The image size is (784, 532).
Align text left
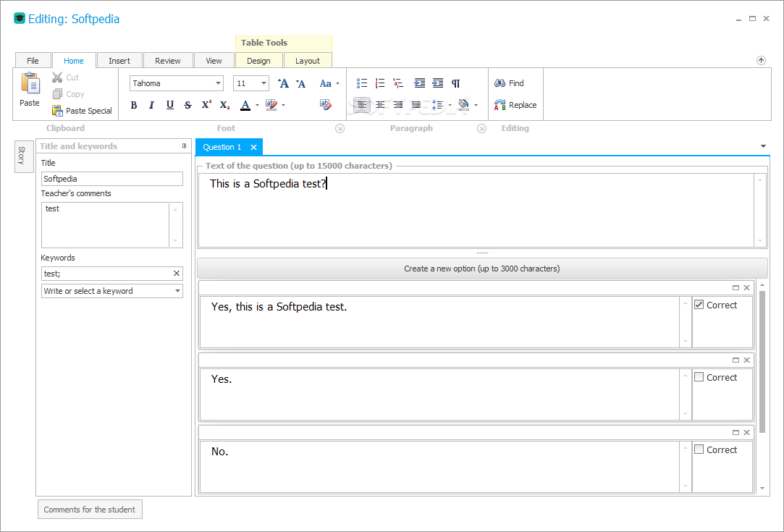pyautogui.click(x=362, y=105)
